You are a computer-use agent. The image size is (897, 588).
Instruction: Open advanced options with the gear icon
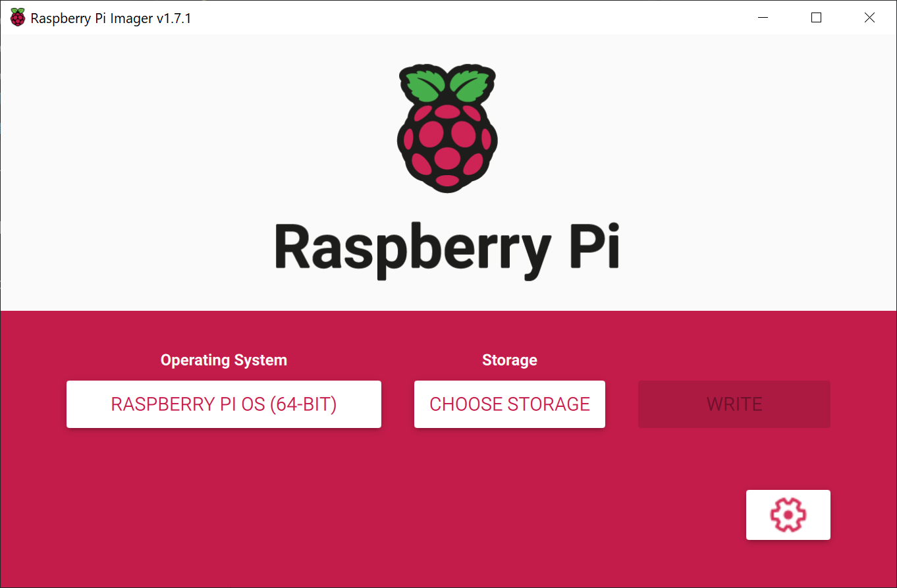(x=788, y=515)
